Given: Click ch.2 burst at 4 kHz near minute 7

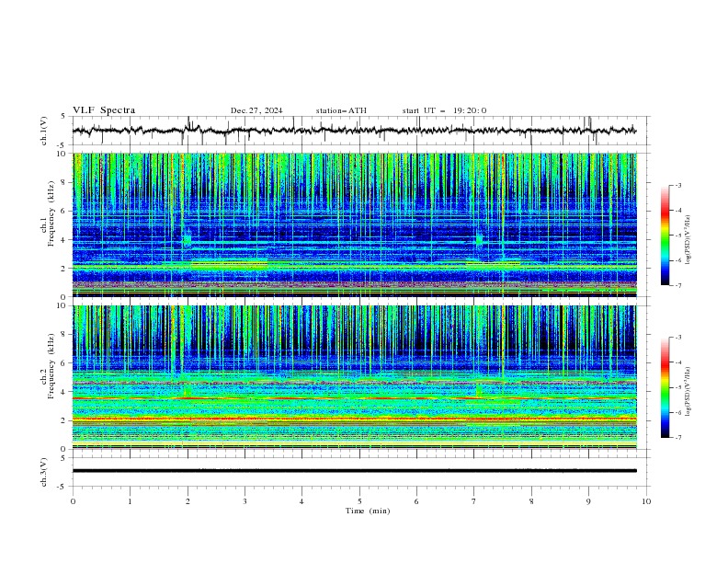Looking at the screenshot, I should tap(479, 389).
